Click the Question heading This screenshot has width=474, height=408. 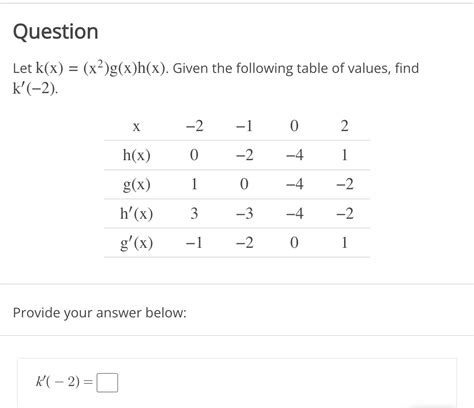[x=56, y=32]
